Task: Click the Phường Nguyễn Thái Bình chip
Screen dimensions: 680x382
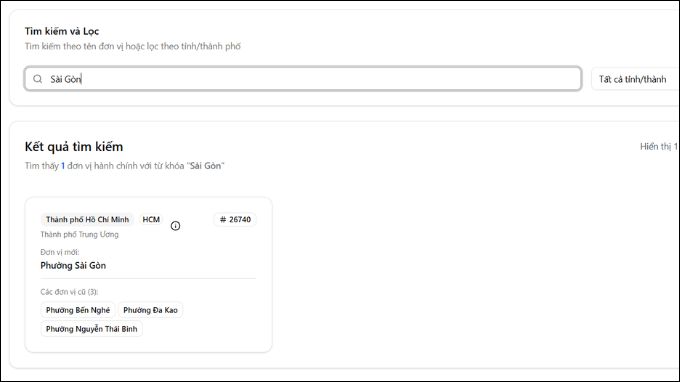Action: (92, 329)
